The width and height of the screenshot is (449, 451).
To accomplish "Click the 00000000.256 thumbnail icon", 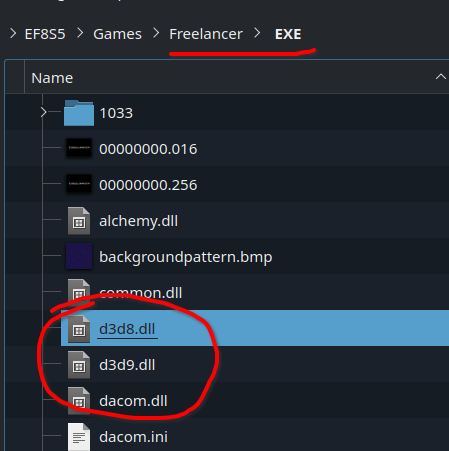I will pos(79,184).
